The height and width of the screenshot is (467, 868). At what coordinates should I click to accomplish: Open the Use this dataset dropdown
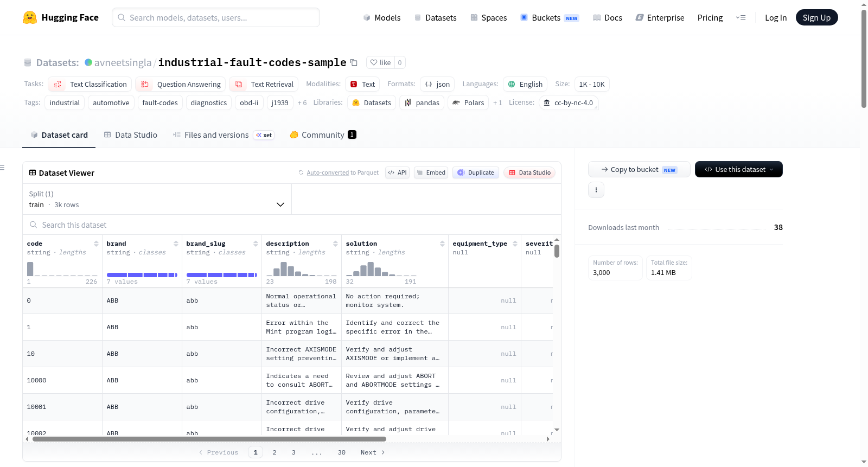(x=739, y=169)
